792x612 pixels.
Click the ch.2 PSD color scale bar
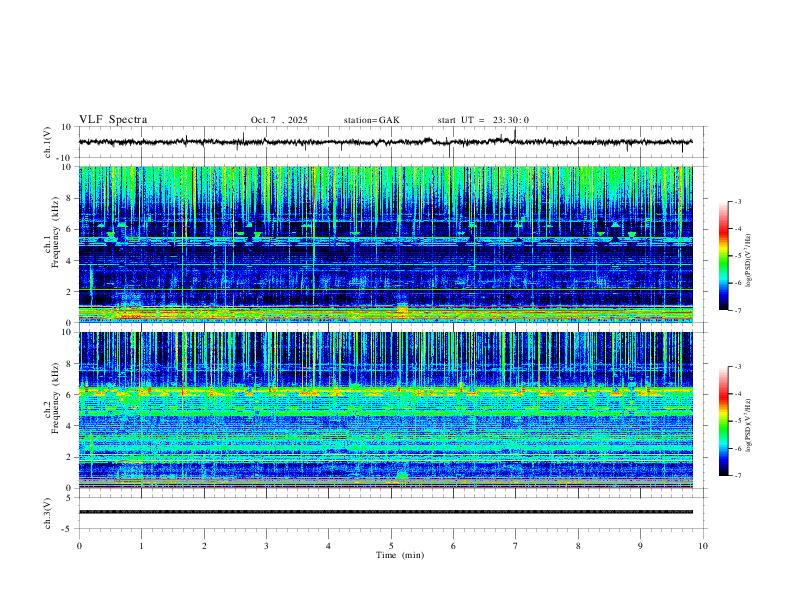coord(723,421)
